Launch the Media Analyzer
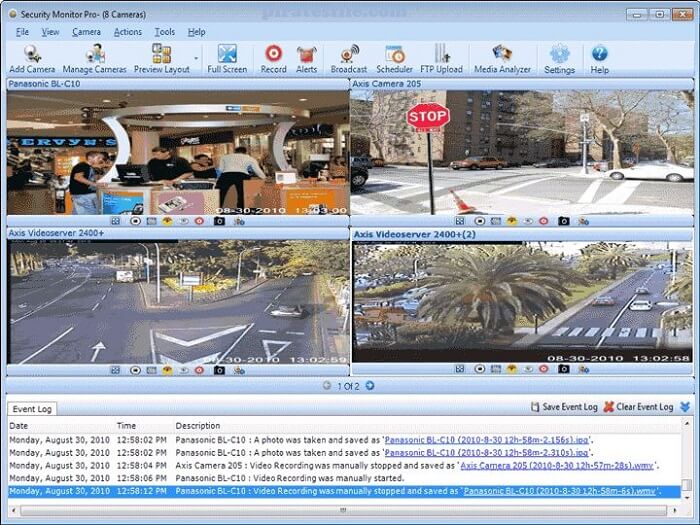Viewport: 700px width, 525px height. 502,59
